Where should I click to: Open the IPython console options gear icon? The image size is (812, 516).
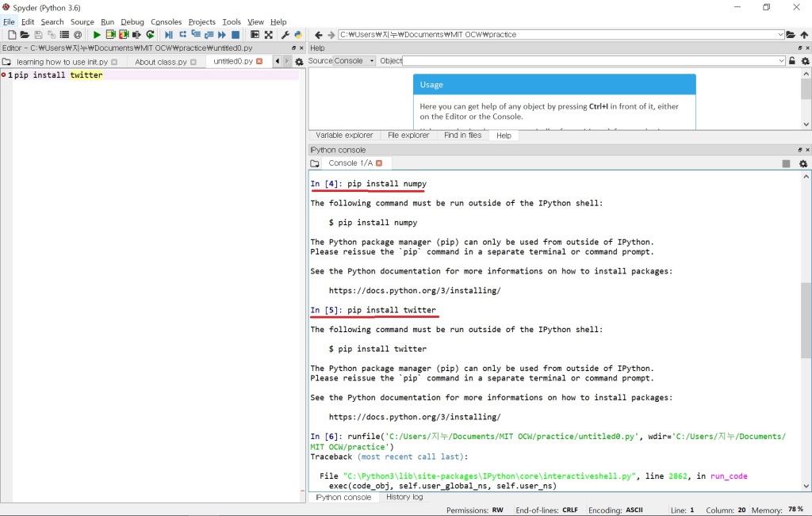(x=803, y=163)
